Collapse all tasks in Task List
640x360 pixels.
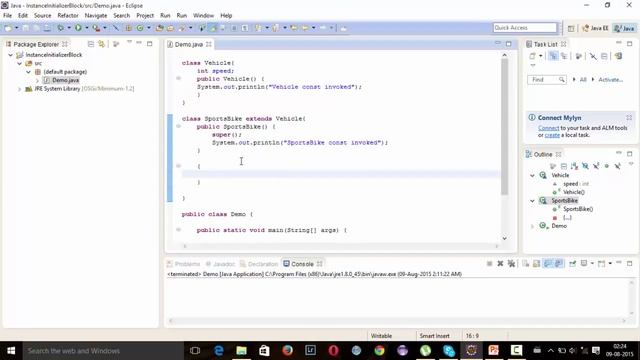[604, 56]
